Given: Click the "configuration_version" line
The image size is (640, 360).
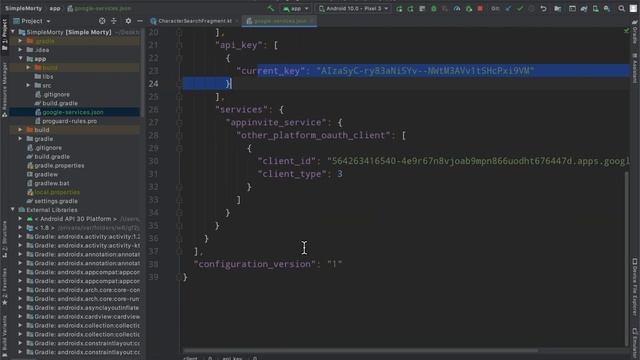Looking at the screenshot, I should coord(268,264).
